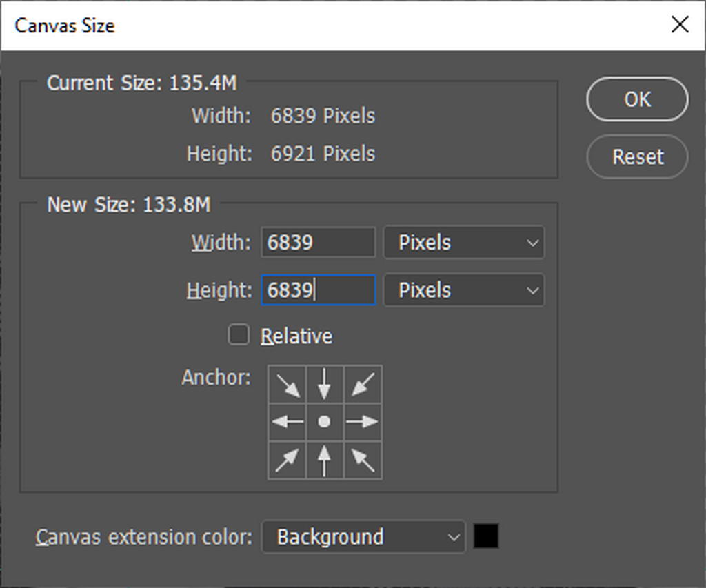Set anchor to bottom-right arrow
Viewport: 706px width, 588px height.
point(363,460)
